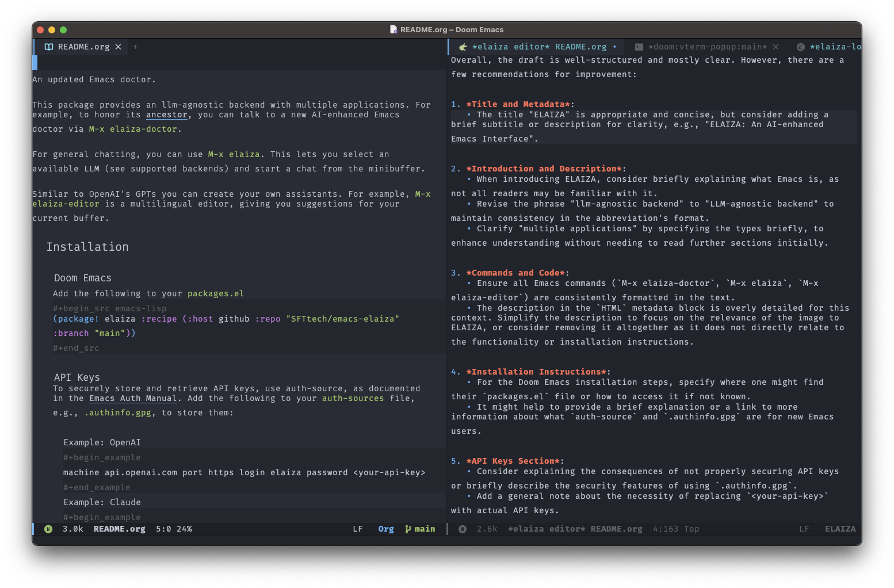Fold the Doom Emacs subheading
Screen dimensions: 894x588
click(x=83, y=278)
